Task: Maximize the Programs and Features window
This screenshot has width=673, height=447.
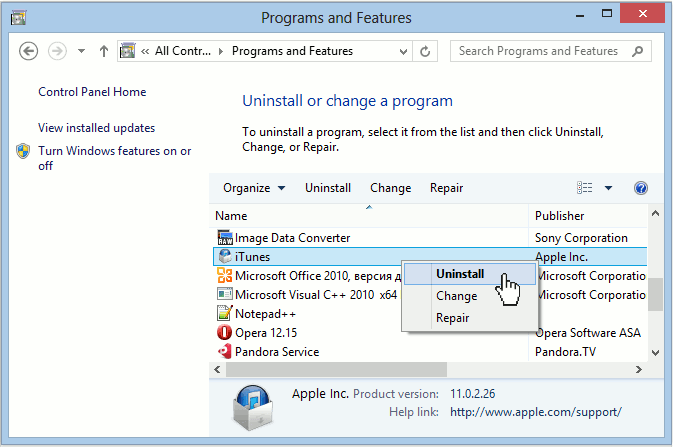Action: point(606,14)
